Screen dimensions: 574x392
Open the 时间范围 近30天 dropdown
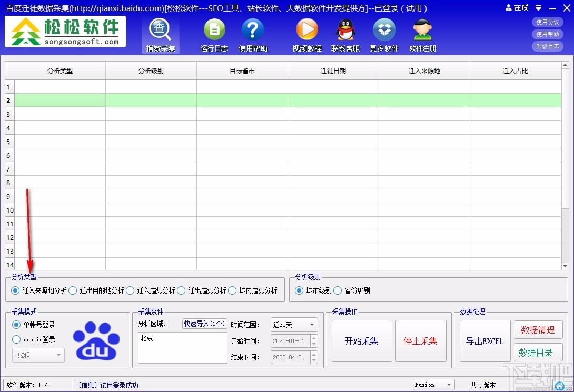click(x=294, y=324)
